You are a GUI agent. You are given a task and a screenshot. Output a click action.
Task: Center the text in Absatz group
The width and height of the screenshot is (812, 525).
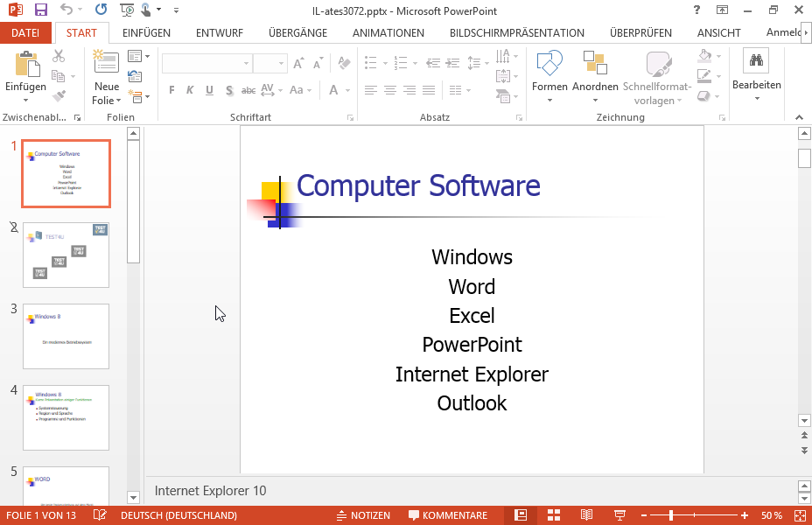click(x=390, y=90)
